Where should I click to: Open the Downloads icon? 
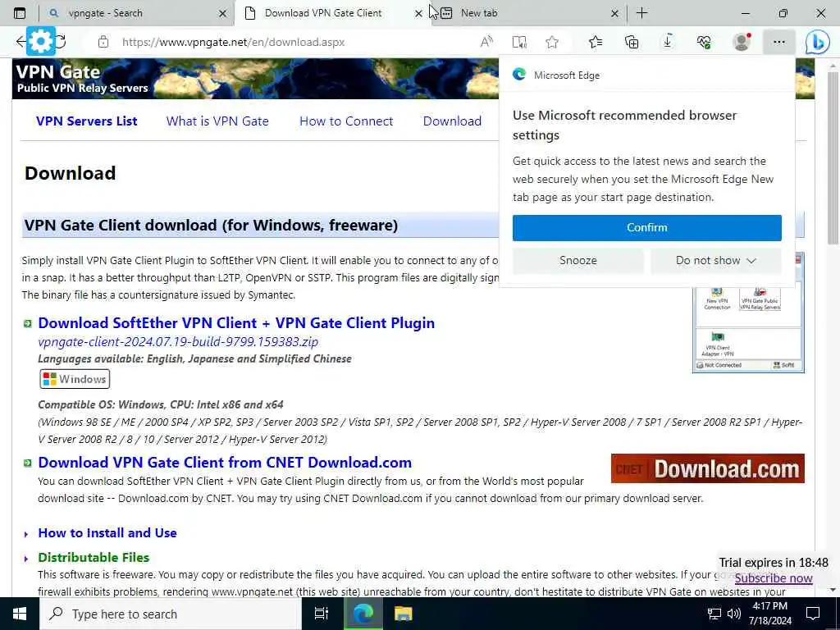pyautogui.click(x=668, y=42)
